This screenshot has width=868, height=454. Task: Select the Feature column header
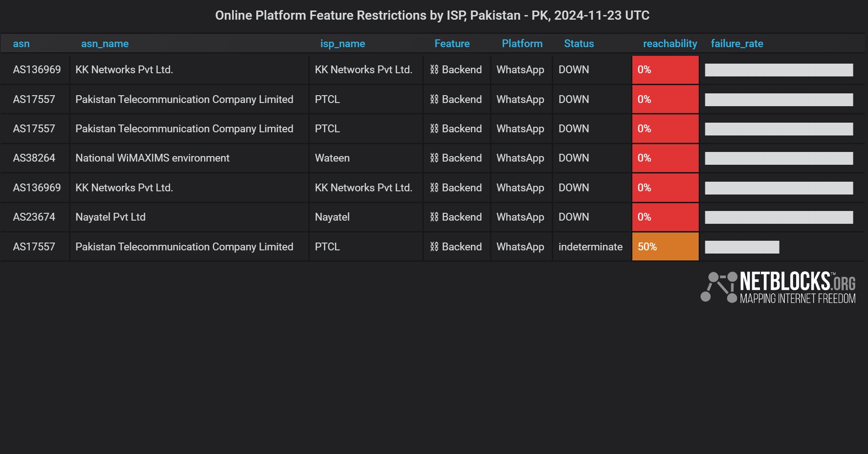point(452,44)
